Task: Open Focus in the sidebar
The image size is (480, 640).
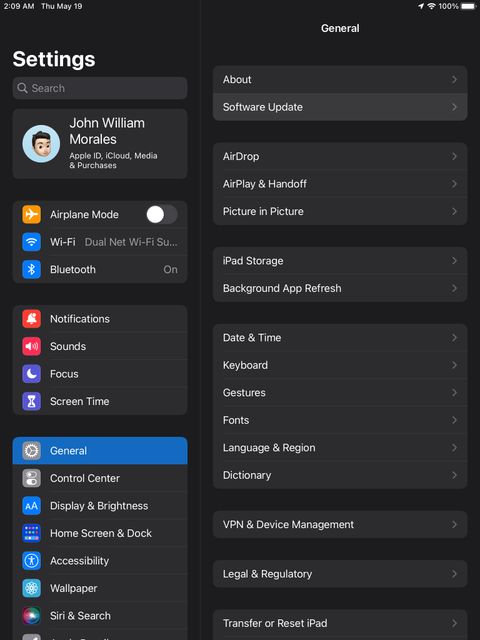Action: [100, 374]
